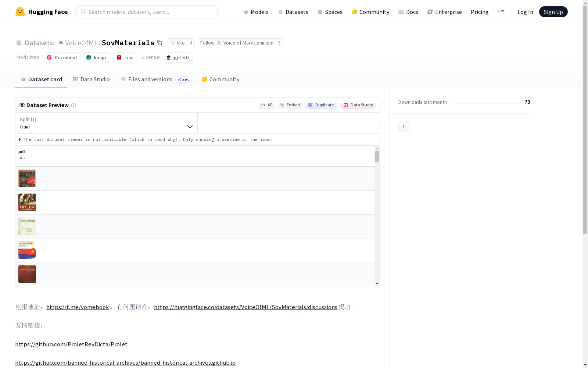Focus the search models, datasets, users field
Viewport: 588px width, 368px height.
(x=147, y=12)
